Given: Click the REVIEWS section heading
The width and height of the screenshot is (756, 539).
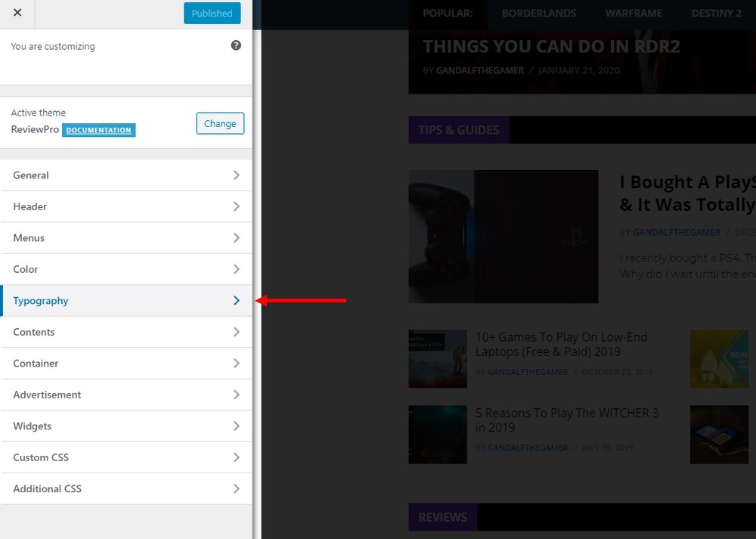Looking at the screenshot, I should (x=442, y=517).
